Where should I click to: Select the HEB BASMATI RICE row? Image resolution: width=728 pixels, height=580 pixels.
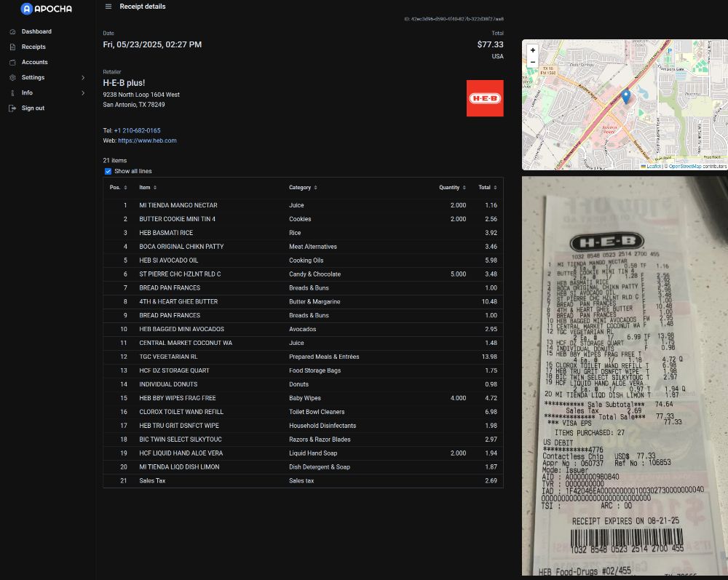(303, 233)
